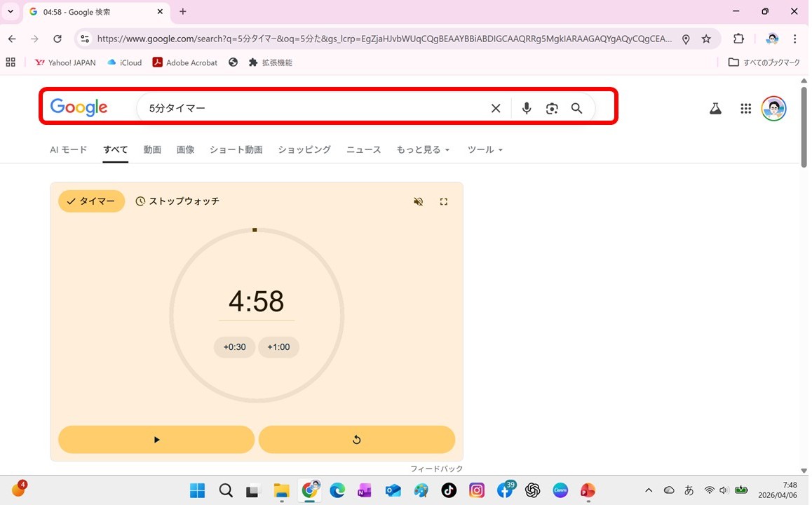Bookmark this page with star icon
The height and width of the screenshot is (505, 812).
coord(706,39)
